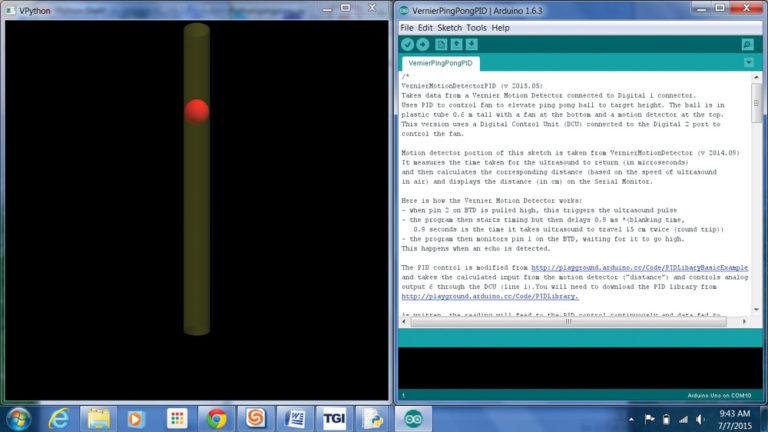Click the horizontal scroll left arrow
The height and width of the screenshot is (432, 768).
[x=404, y=321]
